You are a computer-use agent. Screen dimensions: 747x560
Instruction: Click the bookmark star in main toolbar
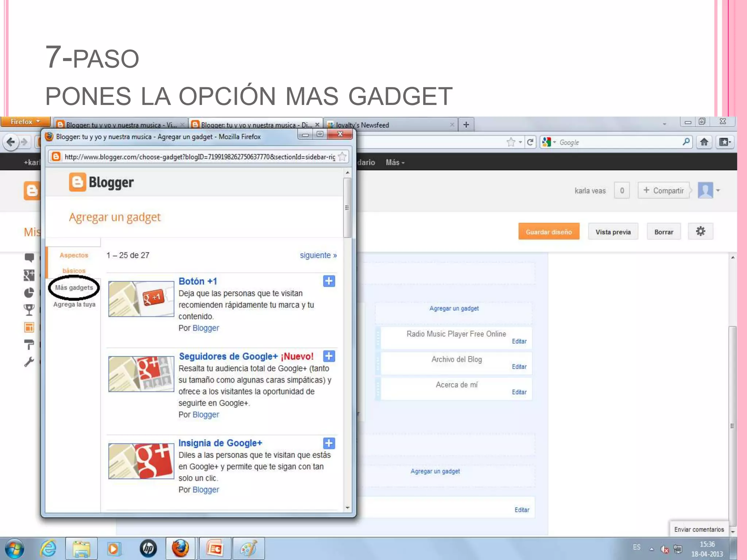coord(511,142)
